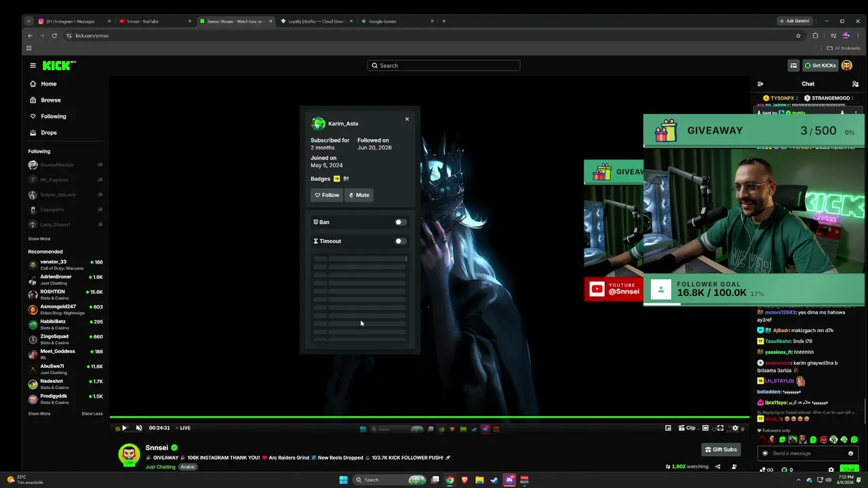Follow Karim_Asta from the user card
This screenshot has height=488, width=868.
click(x=326, y=195)
